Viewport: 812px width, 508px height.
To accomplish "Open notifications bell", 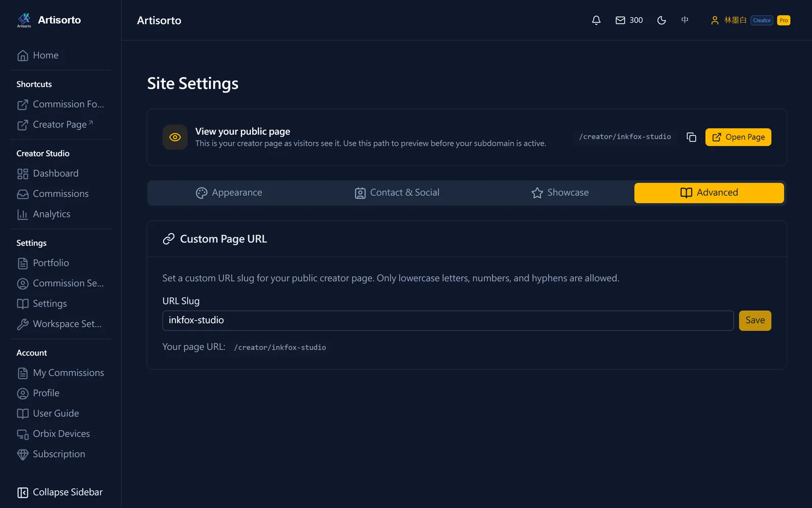I will click(x=596, y=20).
